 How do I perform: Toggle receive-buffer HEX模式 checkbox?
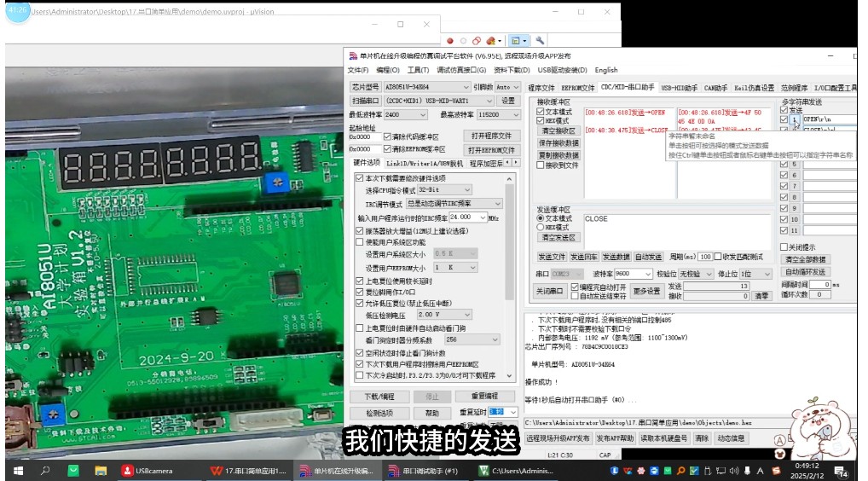[541, 120]
